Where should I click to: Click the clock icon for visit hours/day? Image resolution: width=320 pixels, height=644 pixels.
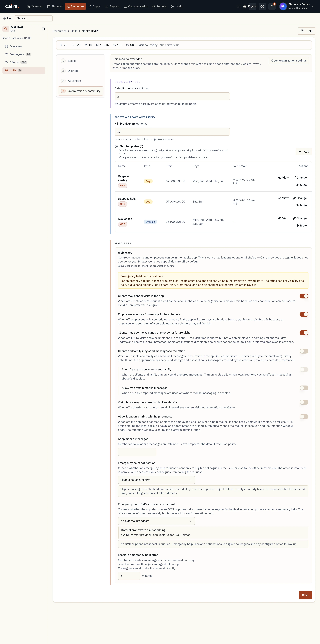click(128, 45)
